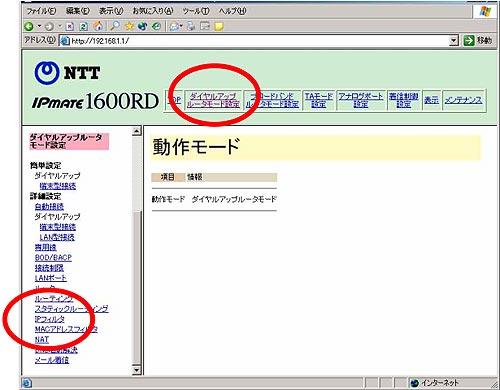Open ダイヤルアップルータモード設定 navigation link
The width and height of the screenshot is (500, 390).
tap(213, 100)
